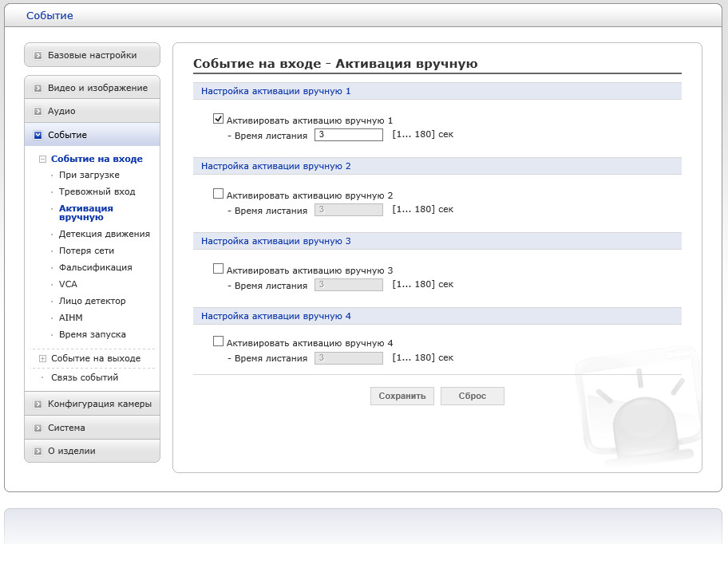Viewport: 728px width, 576px height.
Task: Click the arrow icon beside Аудио
Action: click(x=38, y=112)
